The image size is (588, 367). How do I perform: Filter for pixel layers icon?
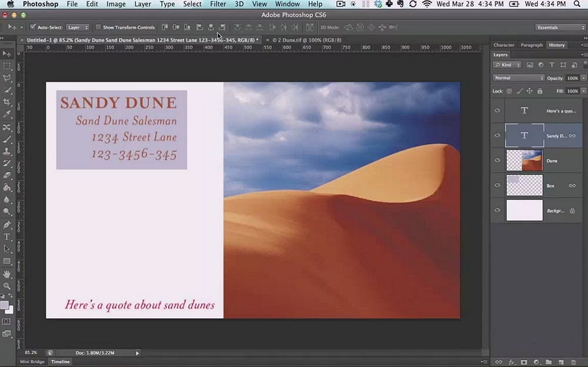(530, 65)
